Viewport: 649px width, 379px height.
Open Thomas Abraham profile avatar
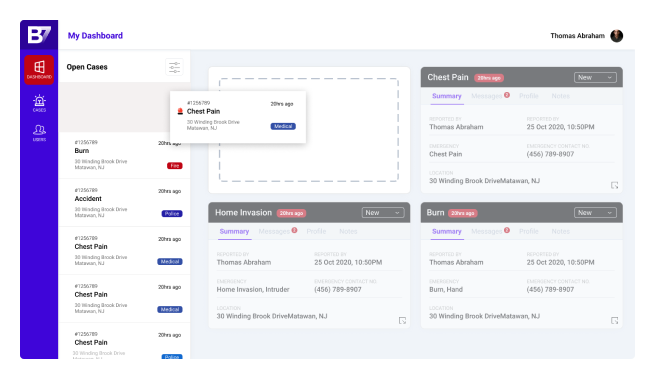pyautogui.click(x=617, y=36)
